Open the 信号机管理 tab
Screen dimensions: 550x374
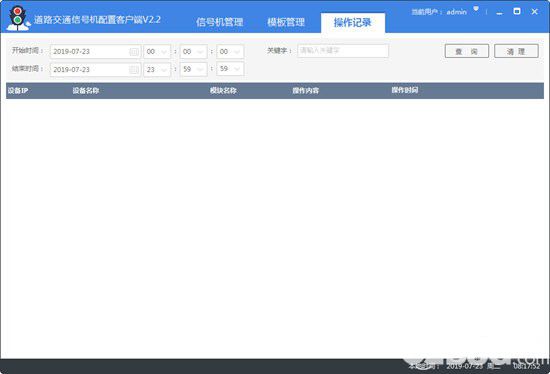click(220, 22)
